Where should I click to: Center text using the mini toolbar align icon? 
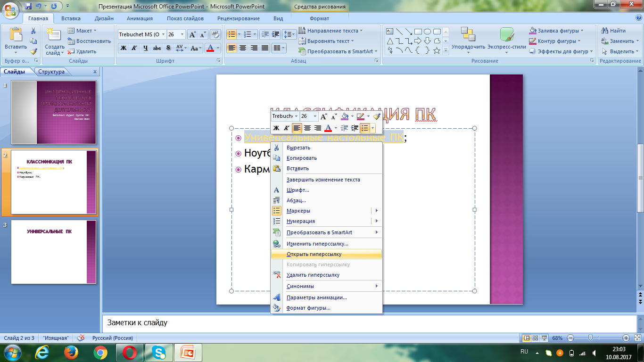[307, 128]
